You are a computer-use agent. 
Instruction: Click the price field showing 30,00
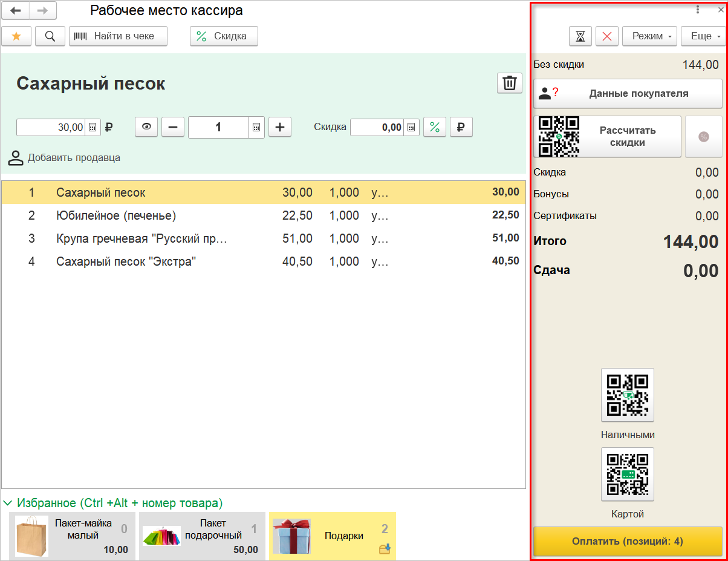(51, 127)
